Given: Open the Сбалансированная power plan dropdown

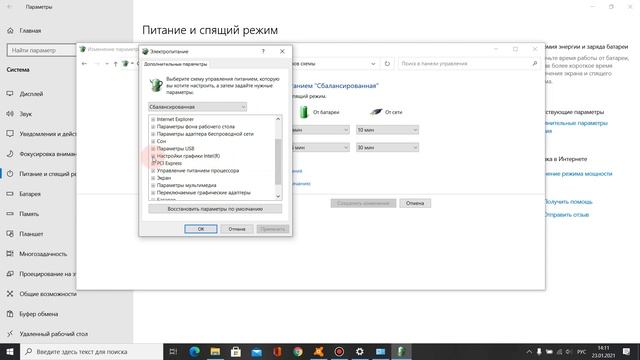Looking at the screenshot, I should click(197, 107).
